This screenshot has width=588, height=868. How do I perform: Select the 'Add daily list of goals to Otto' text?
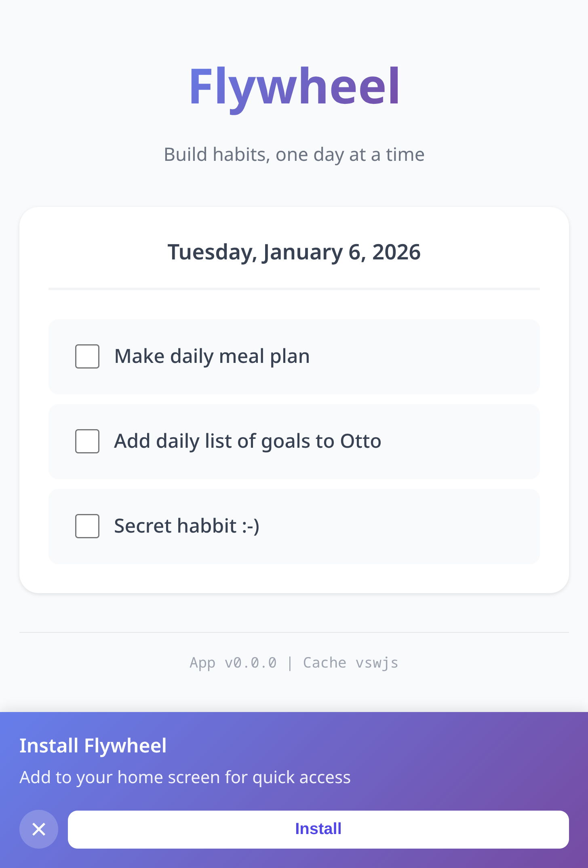coord(247,441)
